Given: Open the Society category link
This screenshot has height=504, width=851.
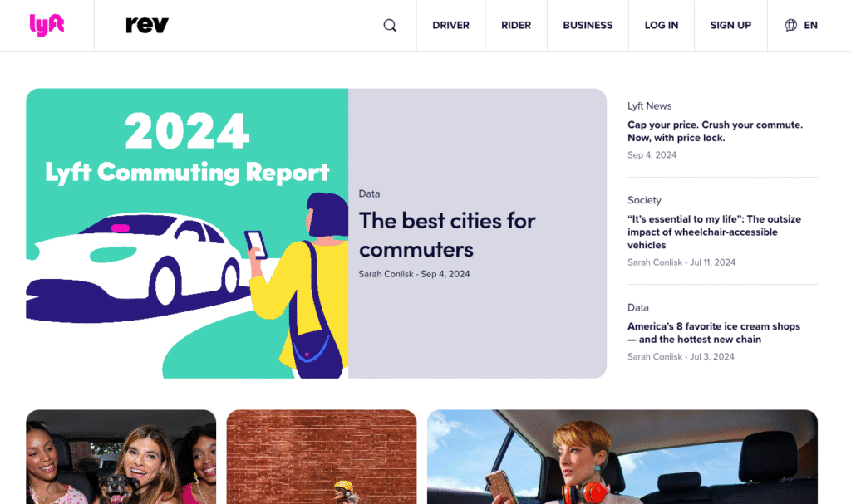Looking at the screenshot, I should (644, 200).
